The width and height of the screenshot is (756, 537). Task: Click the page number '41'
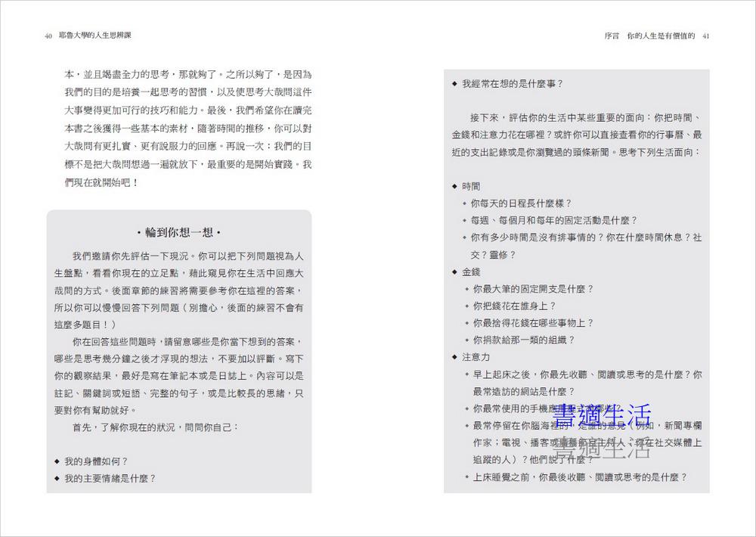(706, 36)
